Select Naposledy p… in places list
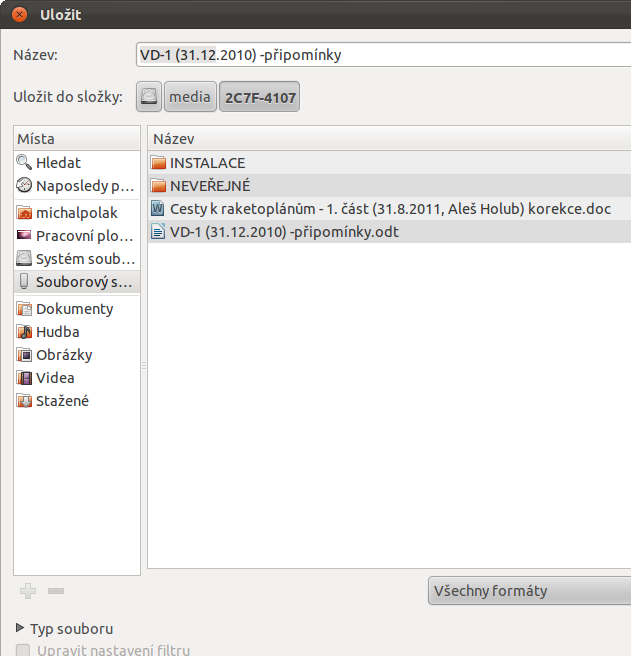631x656 pixels. pyautogui.click(x=77, y=185)
